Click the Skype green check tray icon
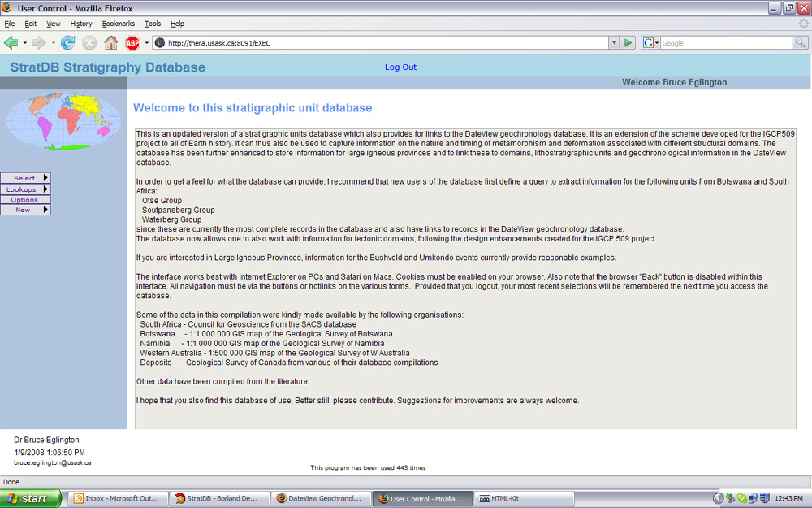This screenshot has height=508, width=812. click(742, 499)
